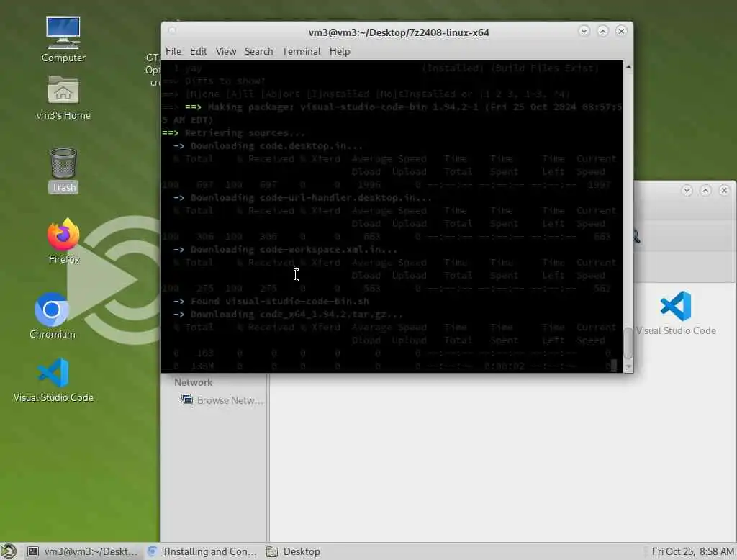The image size is (737, 560).
Task: Open the Edit menu in terminal
Action: (198, 51)
